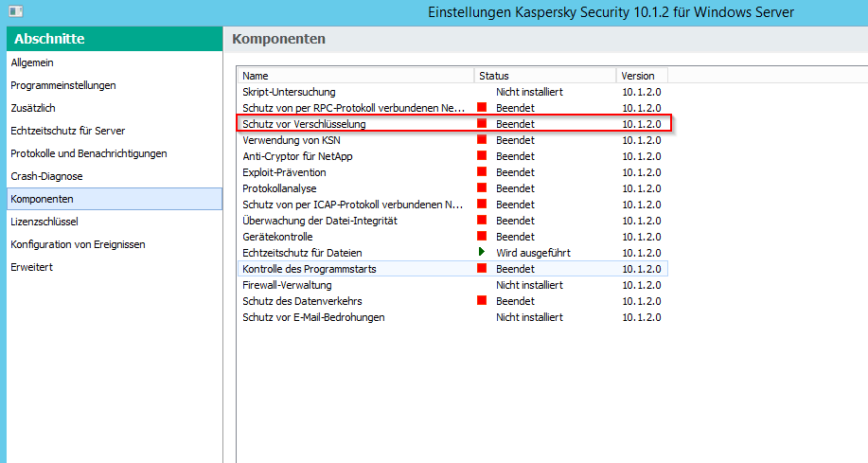The width and height of the screenshot is (868, 463).
Task: Sort components by the Version column header
Action: pos(642,76)
